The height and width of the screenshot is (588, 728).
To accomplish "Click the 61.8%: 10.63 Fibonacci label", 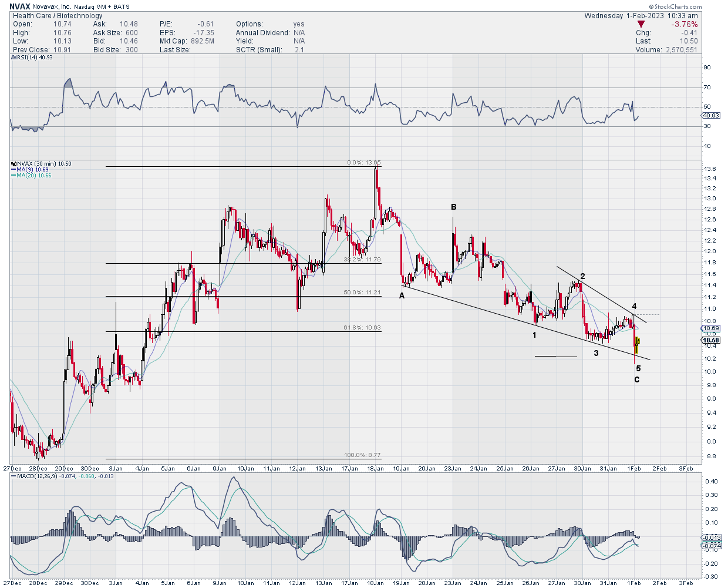I will 362,328.
